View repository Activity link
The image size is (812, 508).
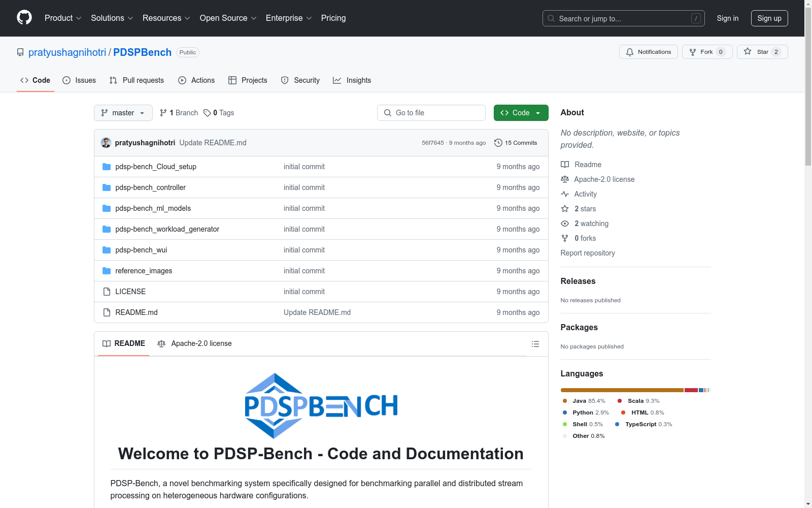(579, 194)
